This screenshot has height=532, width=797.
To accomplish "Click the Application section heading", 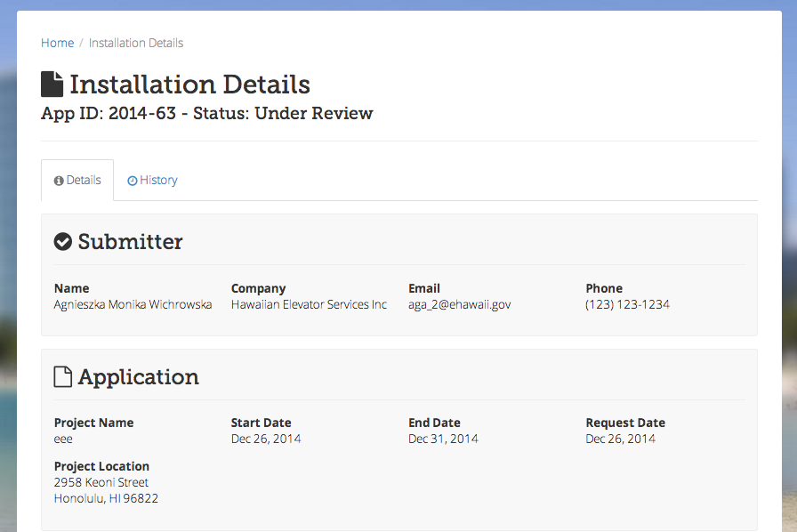I will (x=138, y=377).
